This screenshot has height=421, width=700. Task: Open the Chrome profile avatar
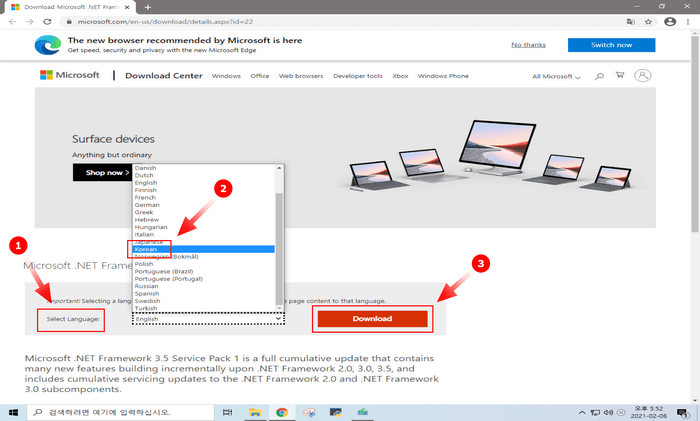670,21
